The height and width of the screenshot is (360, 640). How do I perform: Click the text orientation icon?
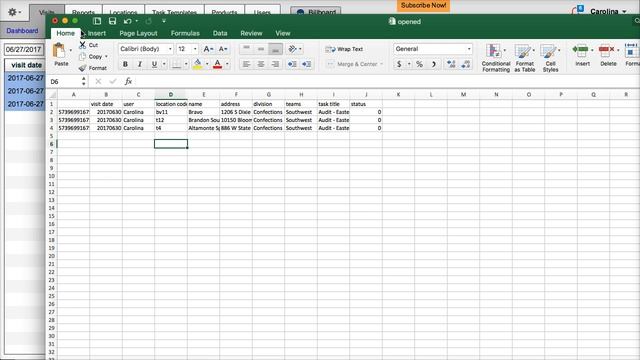tap(292, 49)
